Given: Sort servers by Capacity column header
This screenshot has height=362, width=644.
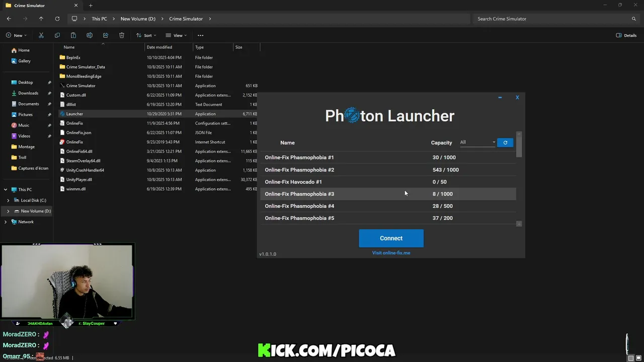Looking at the screenshot, I should [441, 143].
